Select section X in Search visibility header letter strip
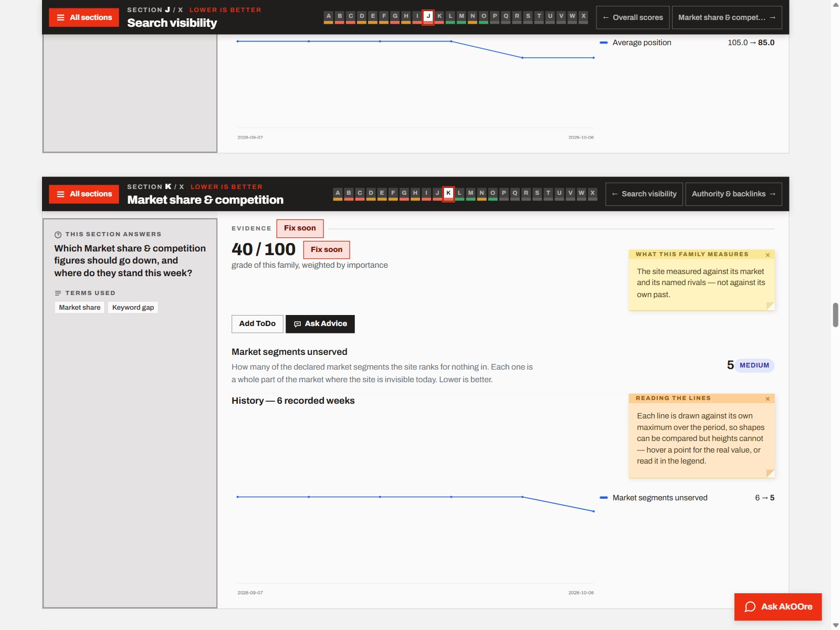The image size is (840, 630). coord(583,17)
